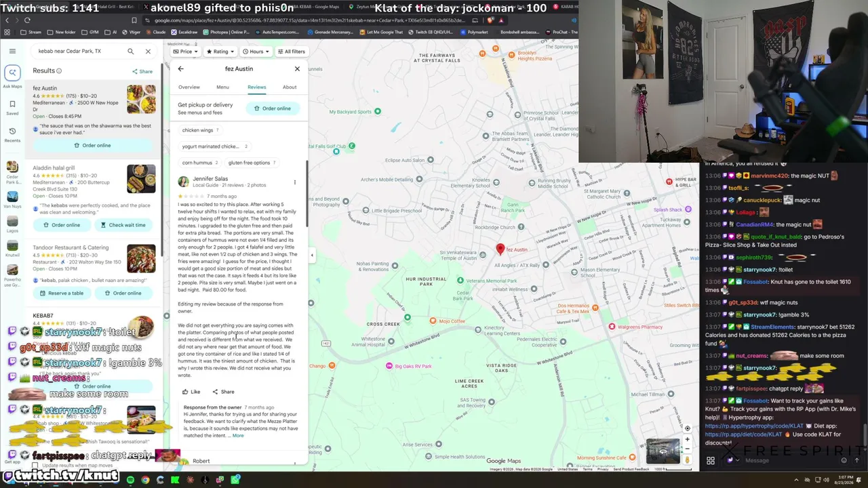Click Order online in the pickup section

tap(273, 108)
